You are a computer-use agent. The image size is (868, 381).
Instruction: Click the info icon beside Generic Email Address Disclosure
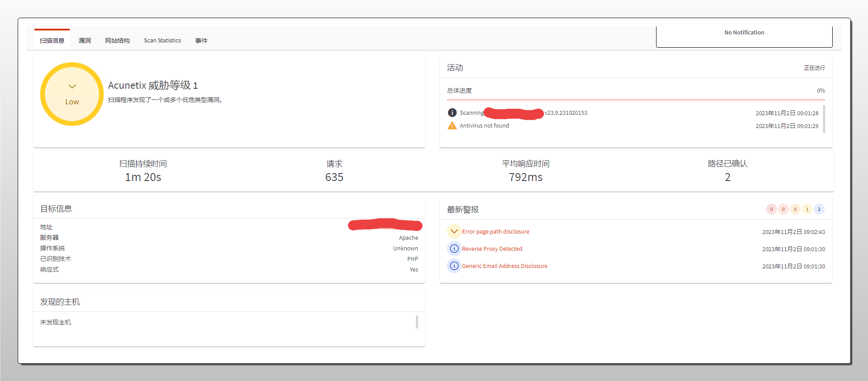point(454,266)
